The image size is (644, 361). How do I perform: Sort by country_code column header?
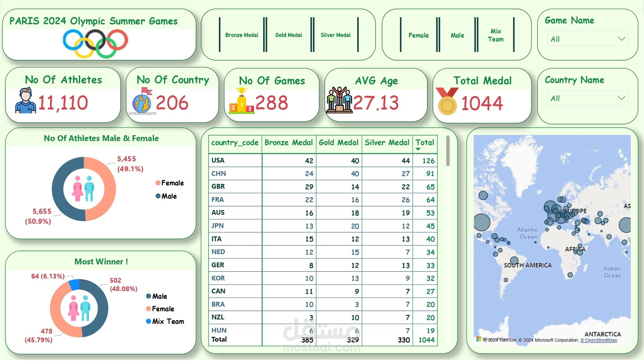(x=235, y=143)
